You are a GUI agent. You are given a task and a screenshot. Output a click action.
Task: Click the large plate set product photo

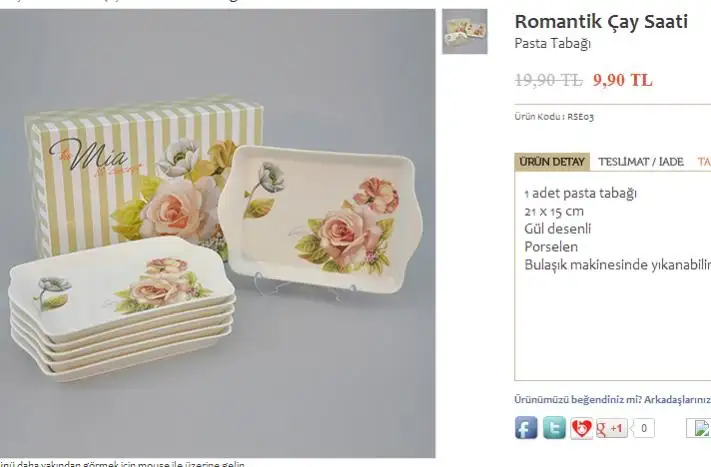click(218, 234)
